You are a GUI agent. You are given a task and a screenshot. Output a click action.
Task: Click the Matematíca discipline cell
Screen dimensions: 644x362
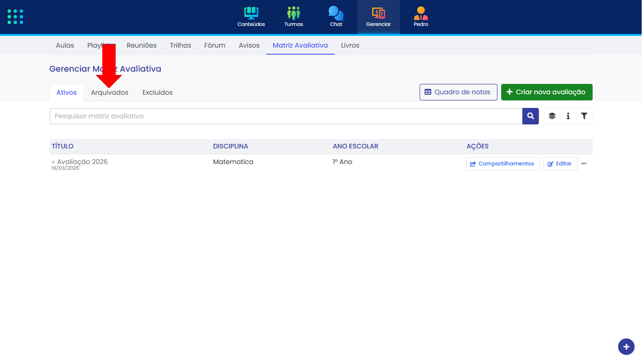(233, 162)
